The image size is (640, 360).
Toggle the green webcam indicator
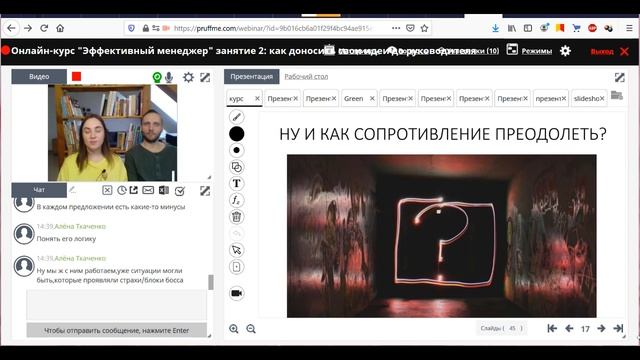(x=157, y=77)
